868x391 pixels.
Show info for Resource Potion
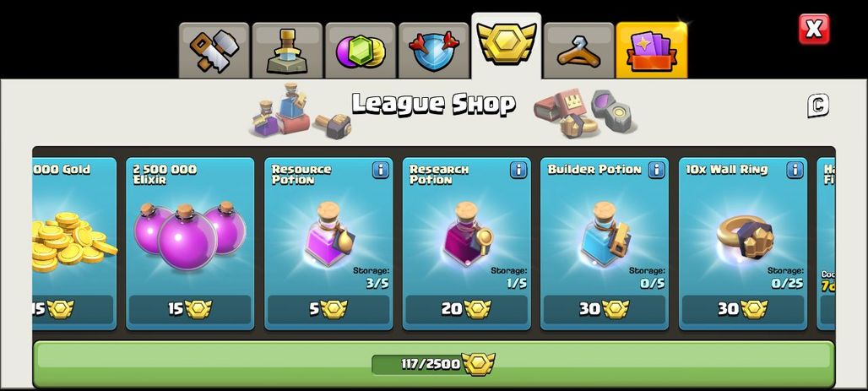(380, 170)
